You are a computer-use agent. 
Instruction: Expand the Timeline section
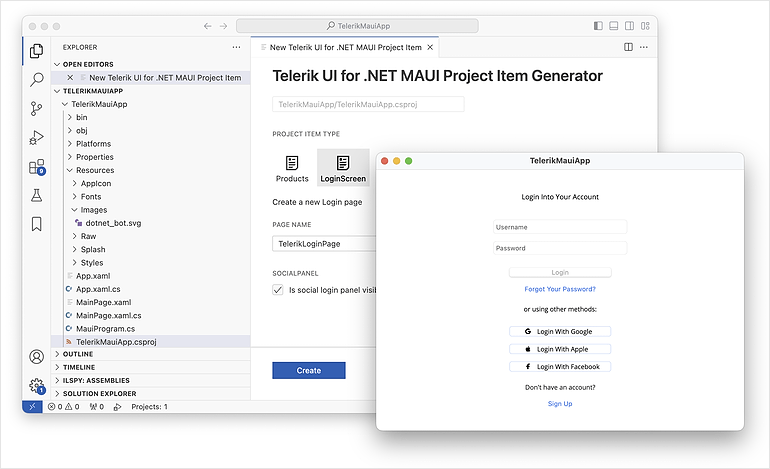tap(151, 367)
